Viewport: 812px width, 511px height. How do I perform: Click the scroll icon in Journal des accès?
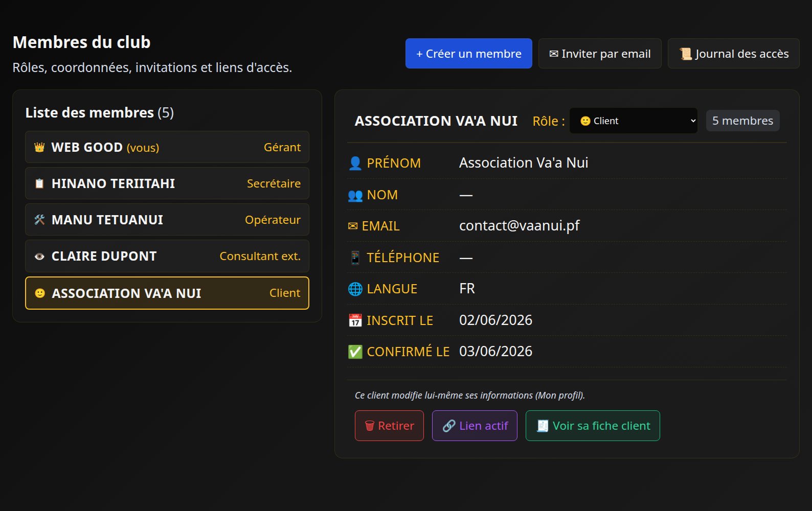[x=685, y=54]
